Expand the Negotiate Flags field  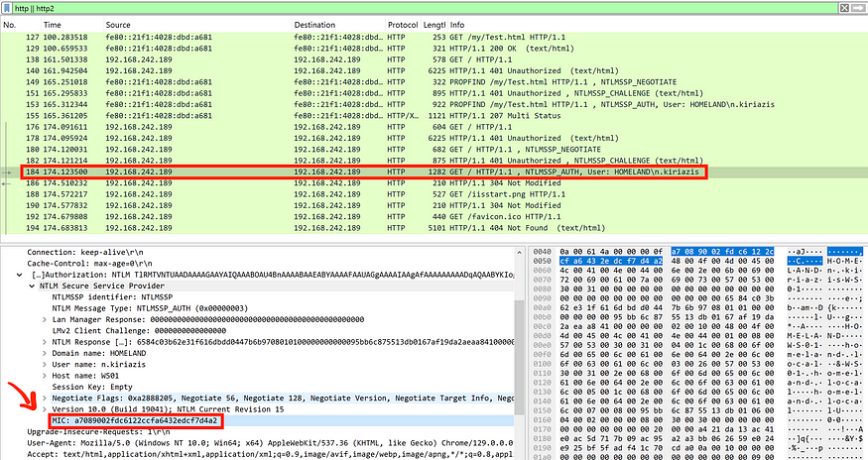tap(45, 398)
